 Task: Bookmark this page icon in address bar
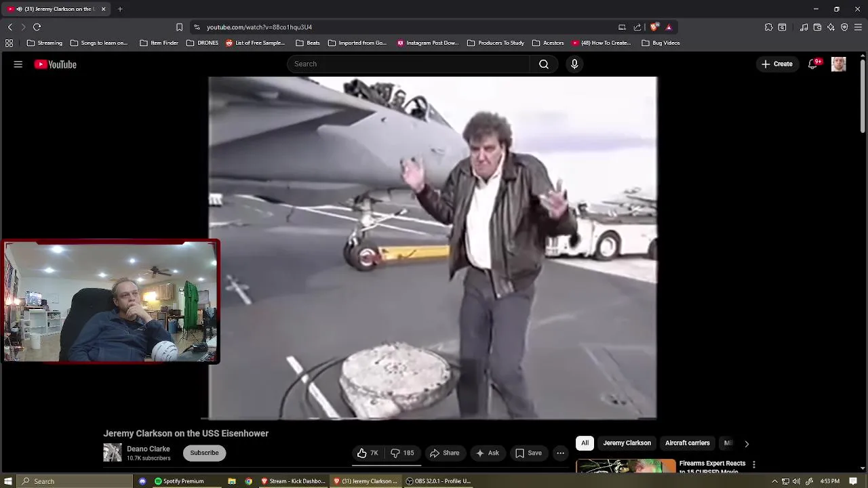pyautogui.click(x=179, y=27)
